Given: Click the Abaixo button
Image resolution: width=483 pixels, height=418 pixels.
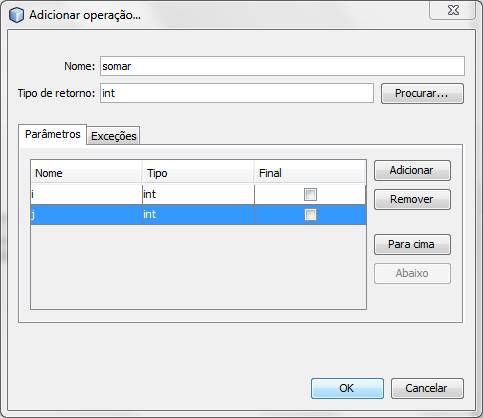Looking at the screenshot, I should 412,274.
